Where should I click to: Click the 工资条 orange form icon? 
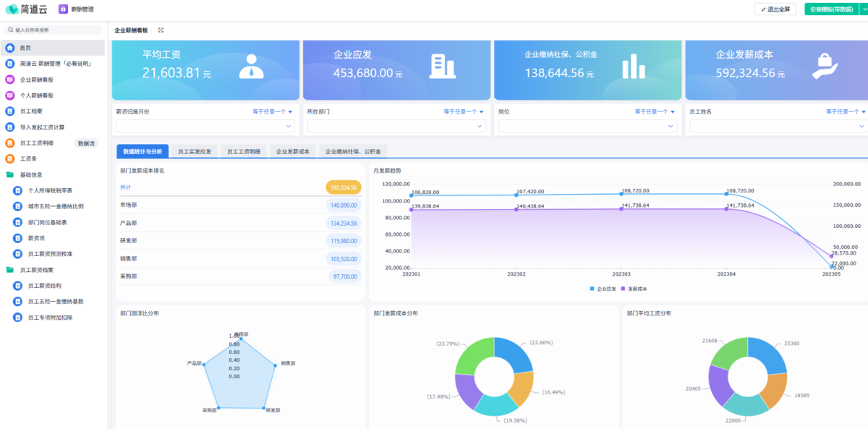pos(10,158)
